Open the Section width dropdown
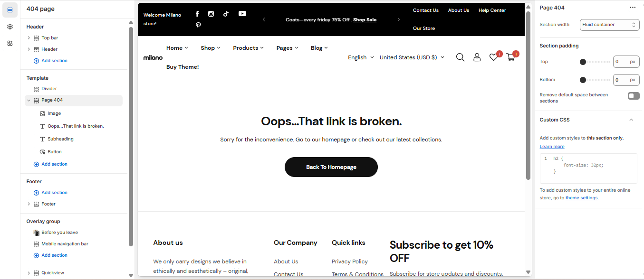This screenshot has width=644, height=280. pyautogui.click(x=609, y=25)
